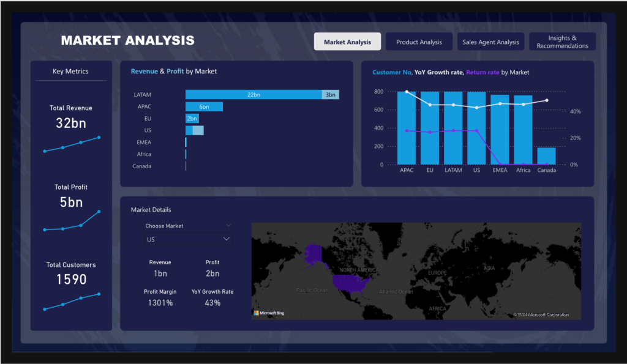The image size is (627, 364).
Task: Click the ASIA label on the map
Action: [489, 268]
